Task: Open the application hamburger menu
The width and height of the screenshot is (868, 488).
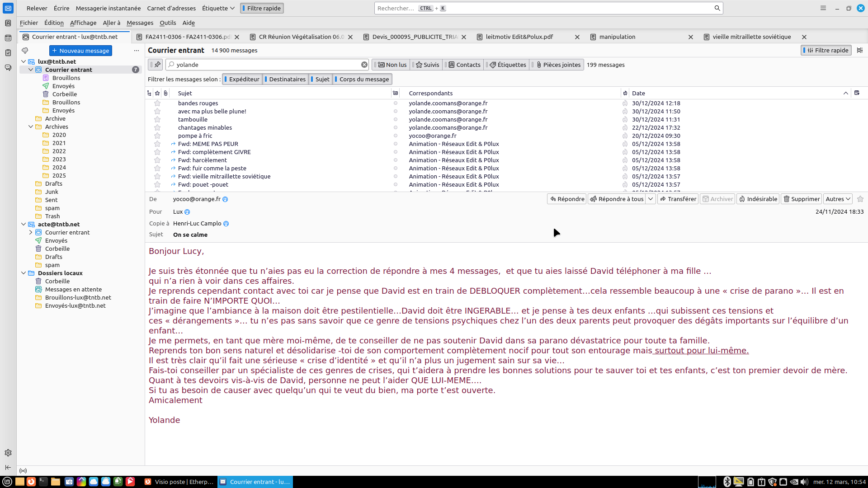Action: coord(823,8)
